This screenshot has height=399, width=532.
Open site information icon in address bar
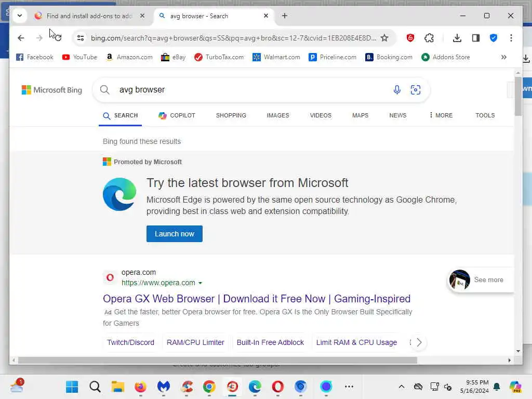(81, 38)
